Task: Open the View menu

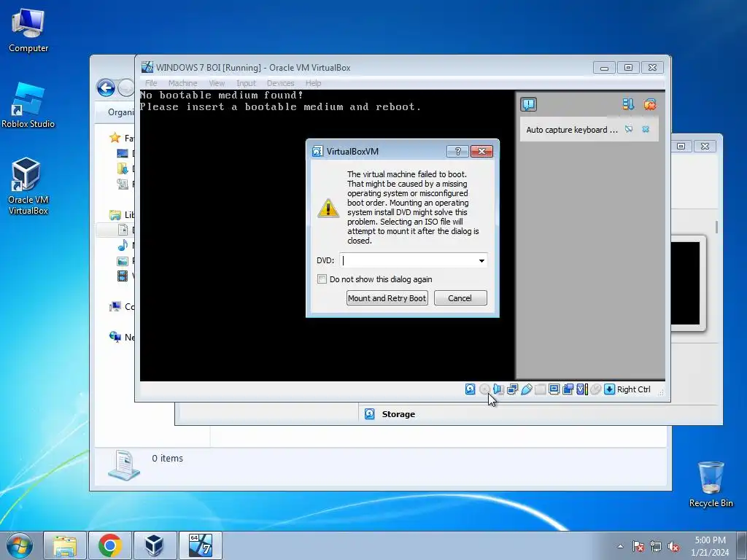Action: (217, 83)
